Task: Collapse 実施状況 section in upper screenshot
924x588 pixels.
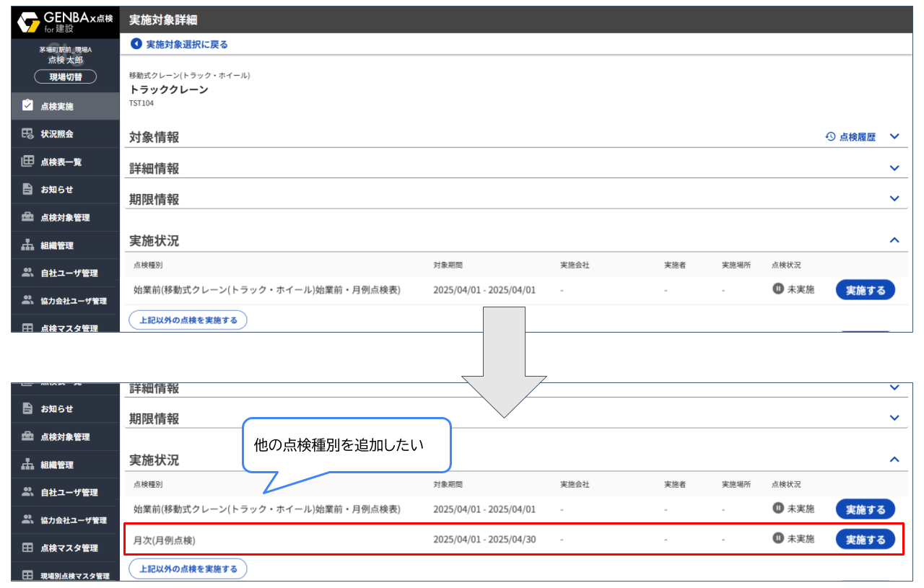Action: coord(894,240)
